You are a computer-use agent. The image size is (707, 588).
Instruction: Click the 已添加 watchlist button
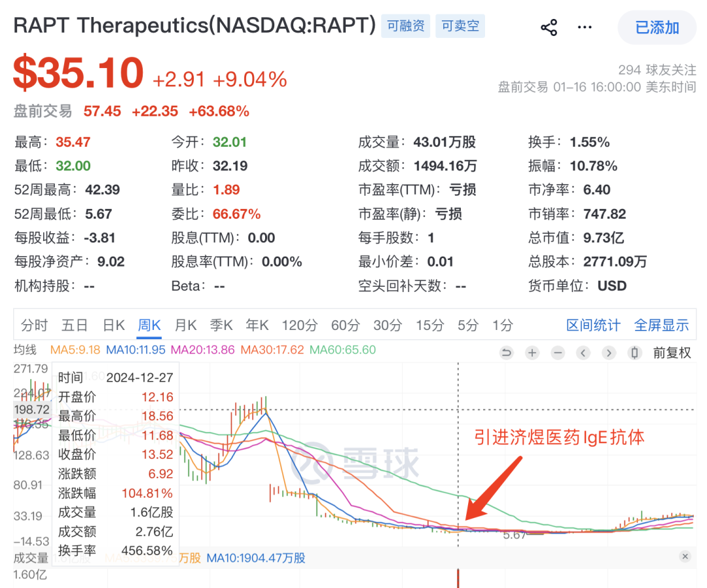[657, 28]
